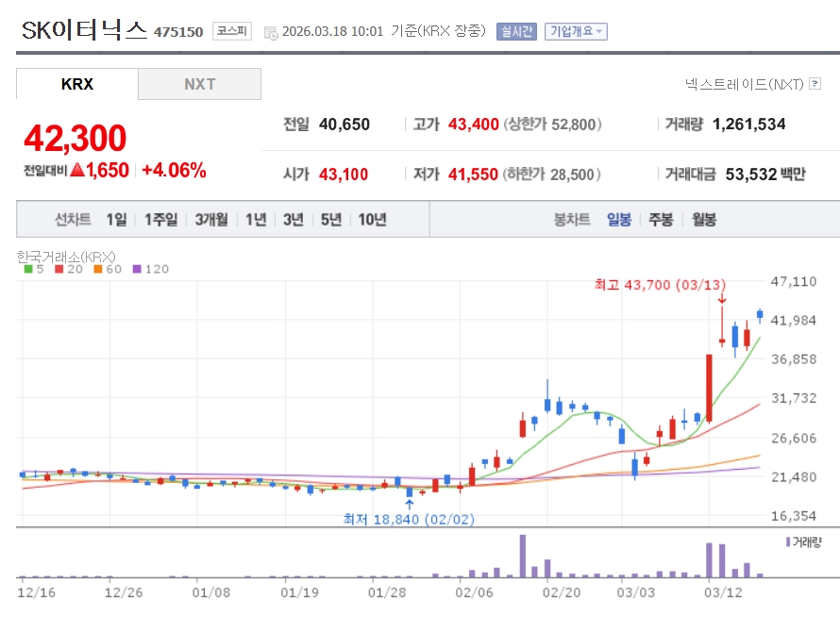Click the red 최고 43,700 peak marker
The image size is (840, 617).
click(x=721, y=304)
